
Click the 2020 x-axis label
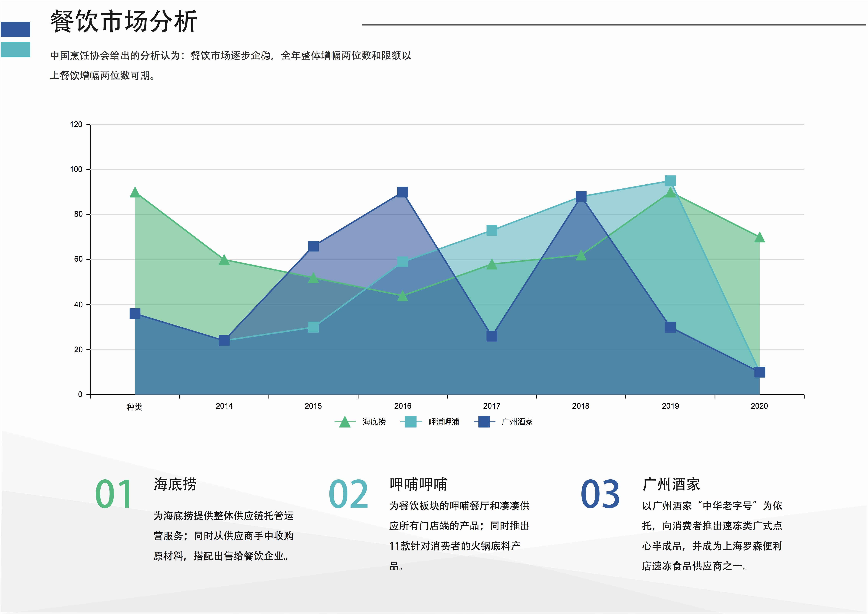(x=759, y=406)
